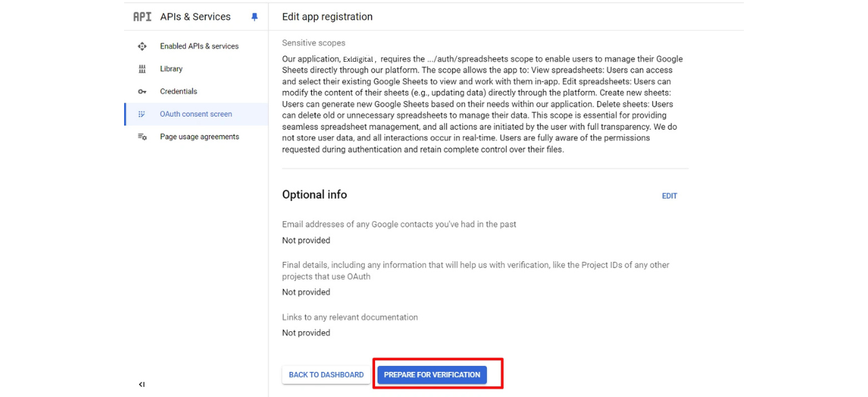The width and height of the screenshot is (868, 397).
Task: Edit the Optional info section
Action: 669,196
